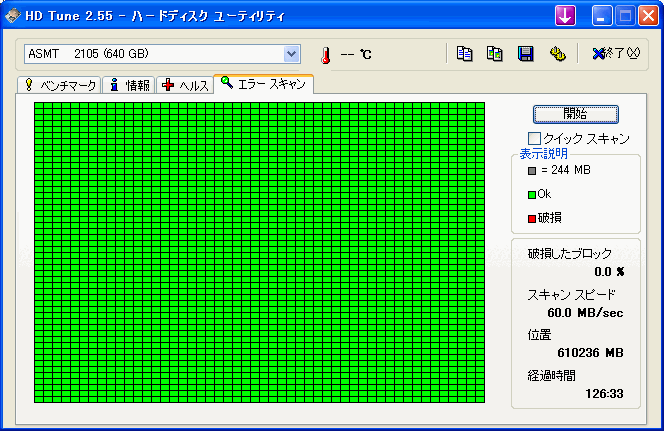The width and height of the screenshot is (664, 431).
Task: Open the ASMT 2105 drive dropdown
Action: (x=291, y=54)
